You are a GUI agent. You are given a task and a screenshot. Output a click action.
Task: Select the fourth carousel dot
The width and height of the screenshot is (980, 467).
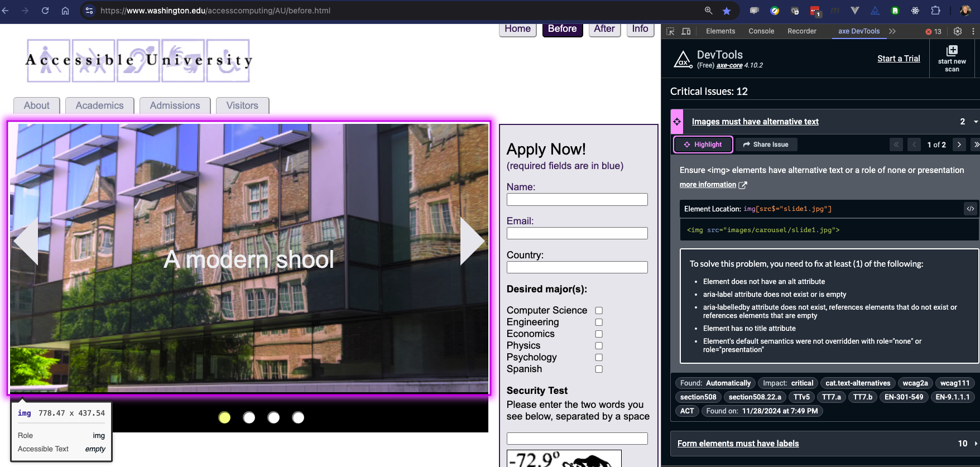(x=298, y=417)
